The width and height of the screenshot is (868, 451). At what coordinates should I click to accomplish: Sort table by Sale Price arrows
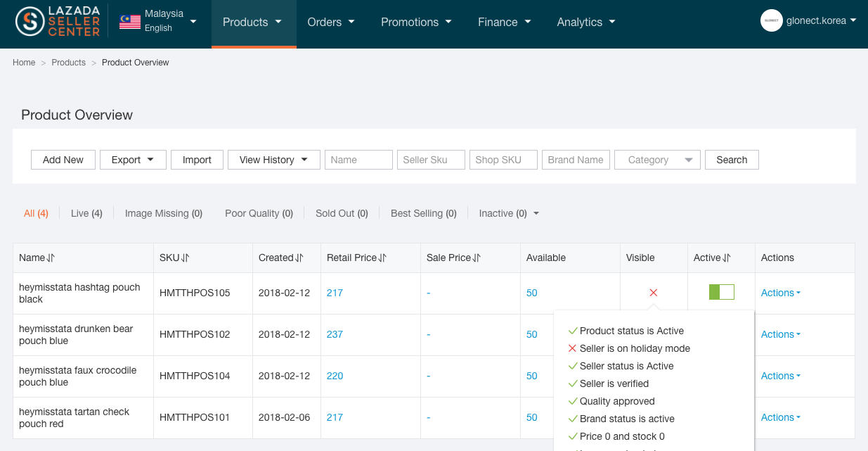click(477, 258)
